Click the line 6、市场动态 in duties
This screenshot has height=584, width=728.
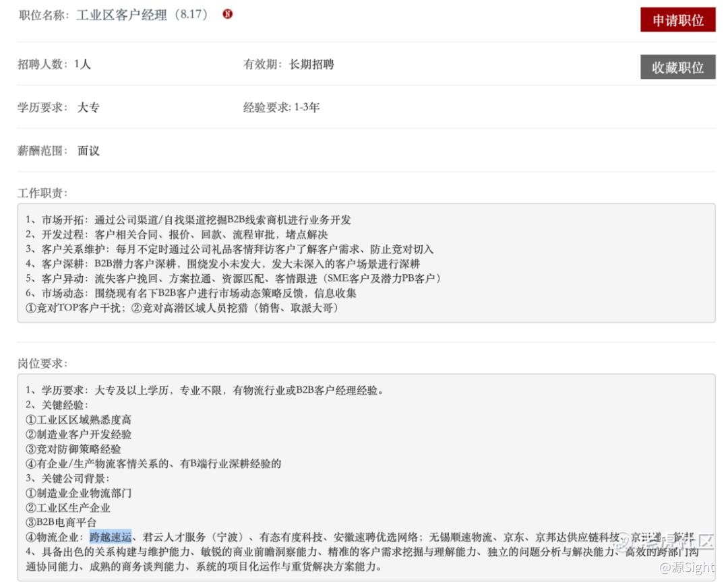191,293
